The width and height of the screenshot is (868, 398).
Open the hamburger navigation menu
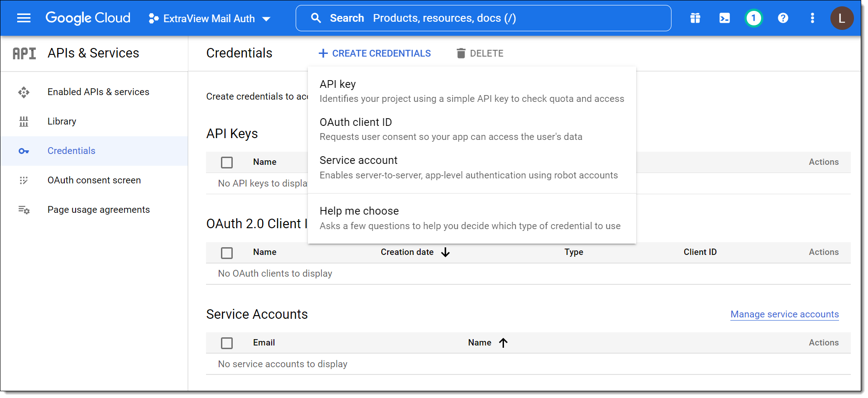pos(24,18)
